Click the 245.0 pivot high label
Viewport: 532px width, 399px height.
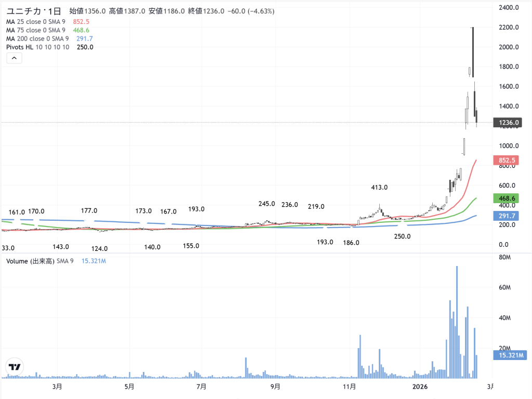pos(267,204)
